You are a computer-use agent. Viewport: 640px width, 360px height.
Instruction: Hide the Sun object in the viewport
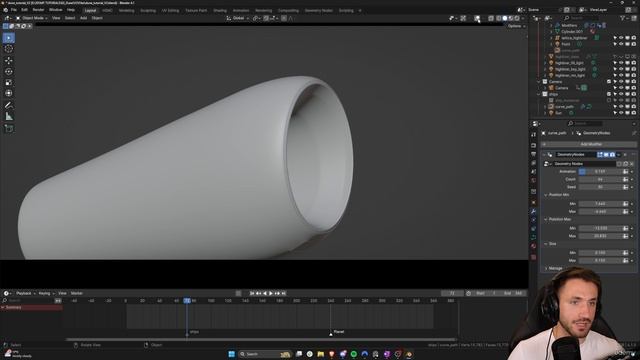[x=621, y=113]
